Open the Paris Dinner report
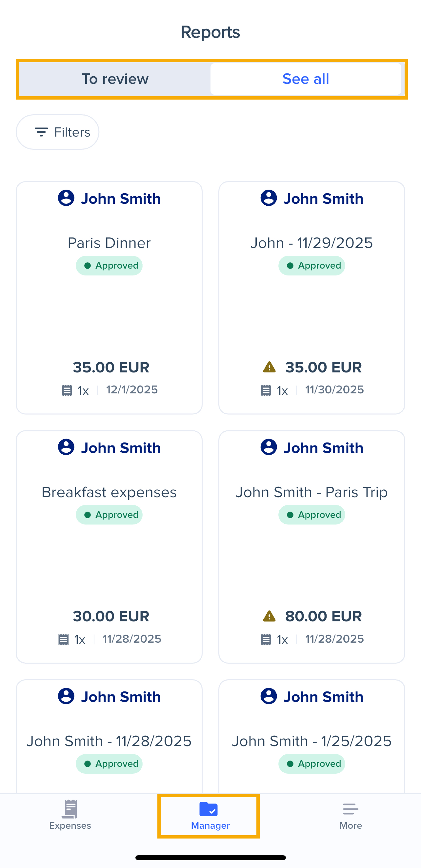The width and height of the screenshot is (421, 868). [109, 243]
